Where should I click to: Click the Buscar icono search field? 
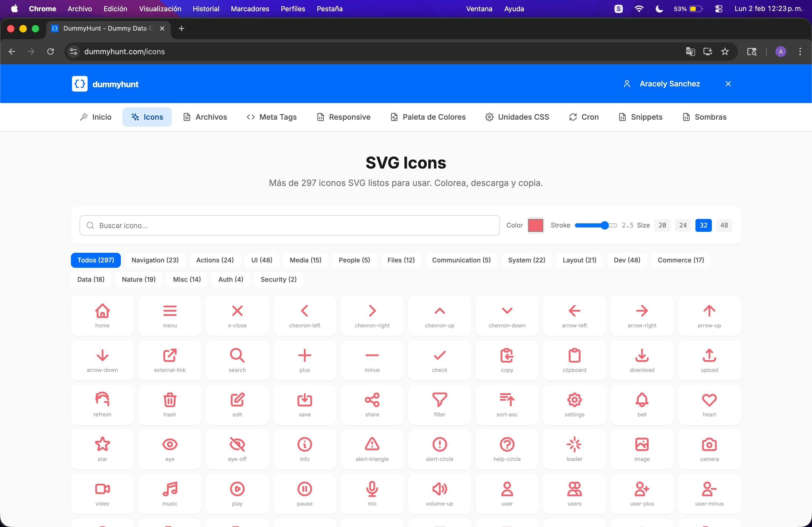pyautogui.click(x=289, y=225)
